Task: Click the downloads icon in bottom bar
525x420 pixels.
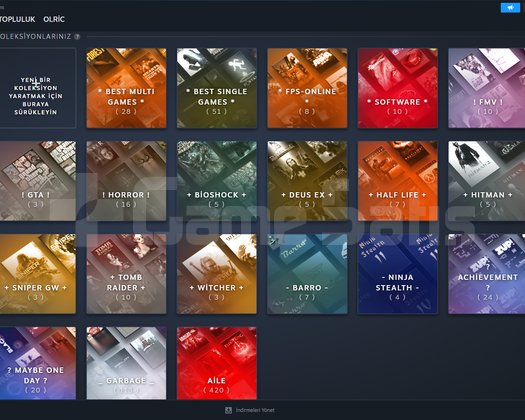Action: (228, 410)
